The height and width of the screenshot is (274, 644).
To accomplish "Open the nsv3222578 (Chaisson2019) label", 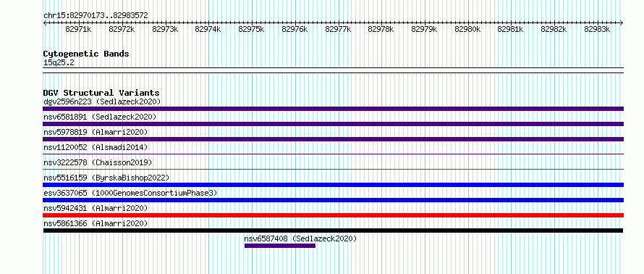I will 98,162.
